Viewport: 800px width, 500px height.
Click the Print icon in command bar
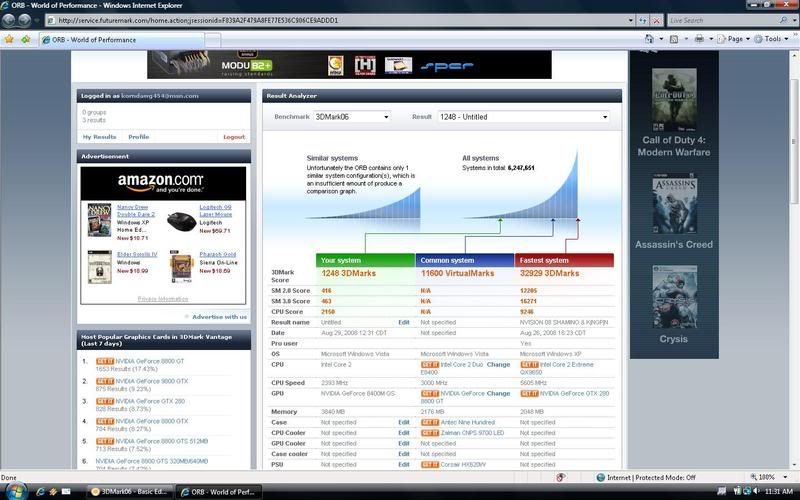click(x=699, y=39)
